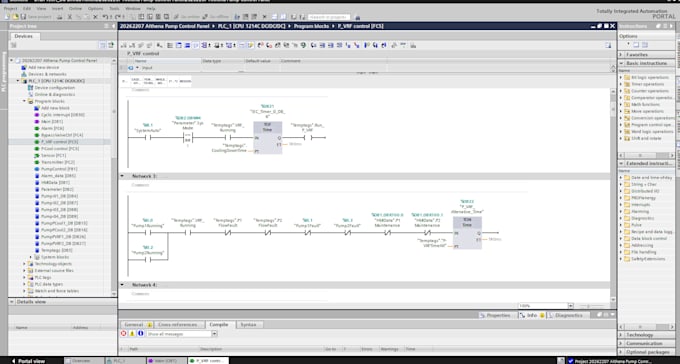Click Devices & networks icon
The image size is (680, 364).
(24, 74)
